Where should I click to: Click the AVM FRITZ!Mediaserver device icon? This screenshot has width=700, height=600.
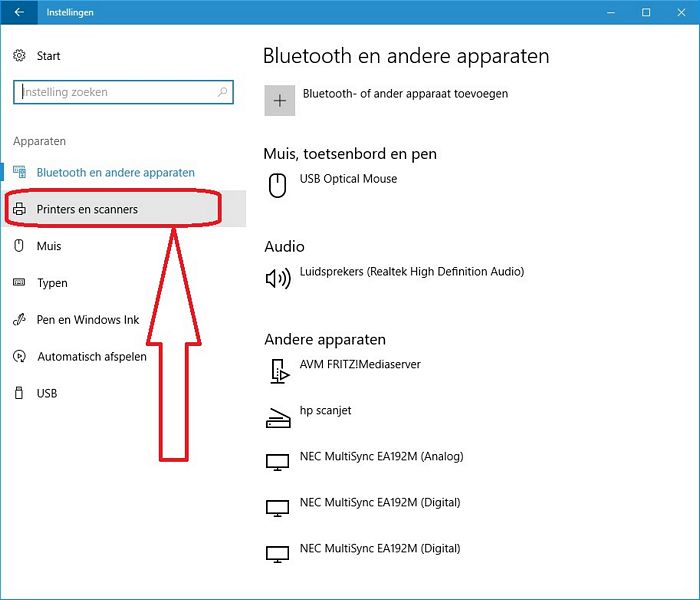279,371
